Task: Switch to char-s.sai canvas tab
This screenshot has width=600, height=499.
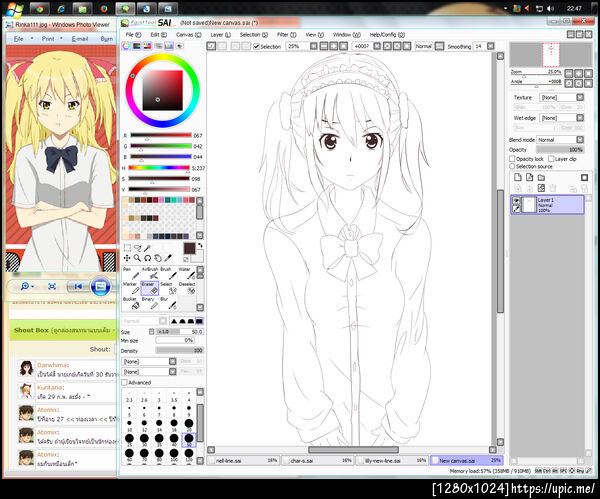Action: click(x=318, y=460)
